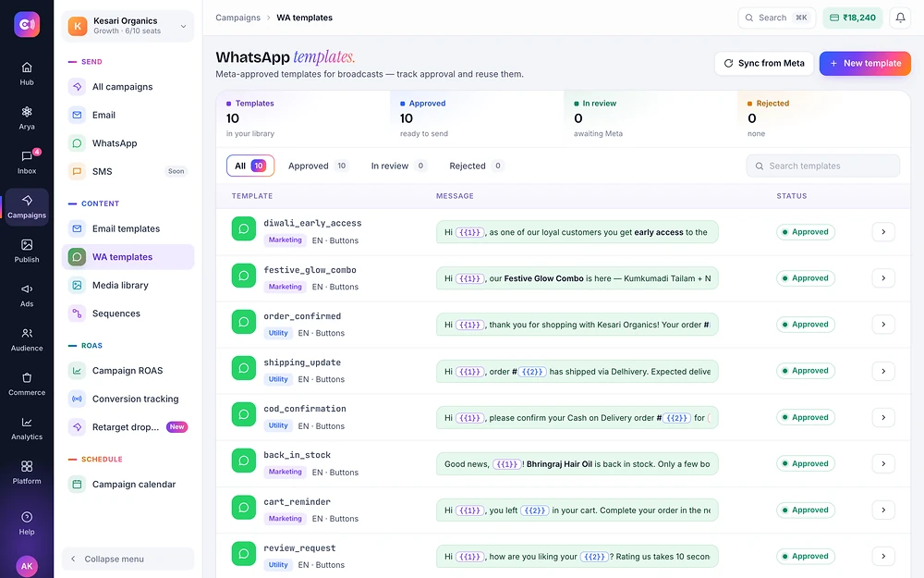The width and height of the screenshot is (924, 578).
Task: Open the Ads section
Action: pyautogui.click(x=27, y=295)
